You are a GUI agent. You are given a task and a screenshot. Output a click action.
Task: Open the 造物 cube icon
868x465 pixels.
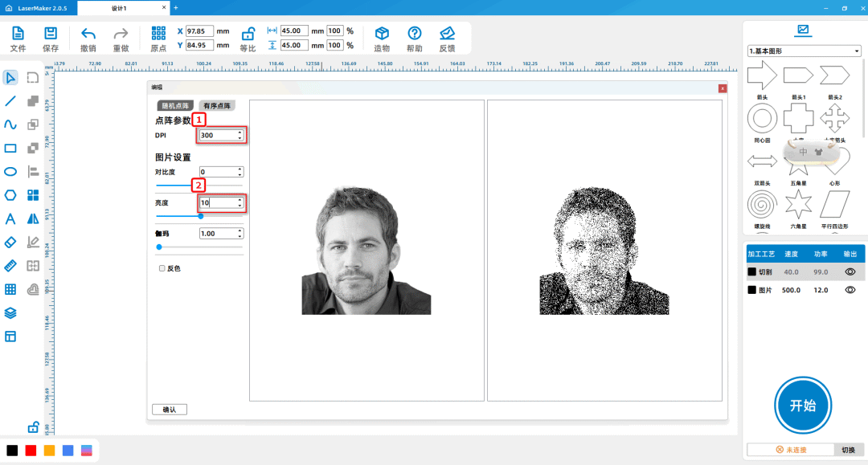(x=383, y=34)
